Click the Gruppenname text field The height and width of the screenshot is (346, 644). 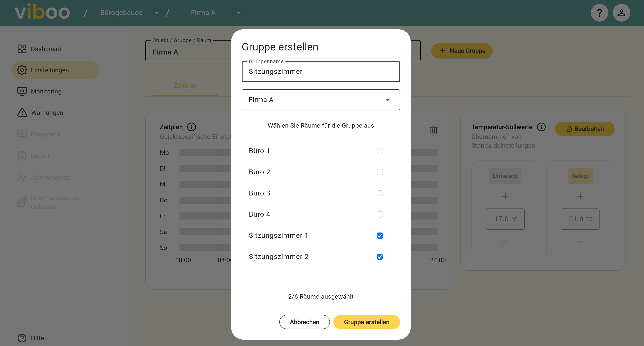pos(320,72)
